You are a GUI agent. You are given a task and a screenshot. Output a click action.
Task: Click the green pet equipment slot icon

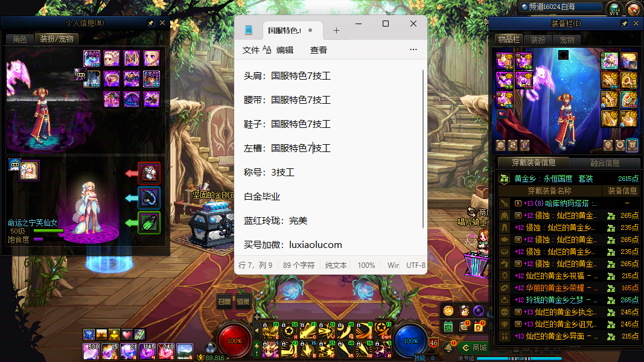[x=148, y=223]
